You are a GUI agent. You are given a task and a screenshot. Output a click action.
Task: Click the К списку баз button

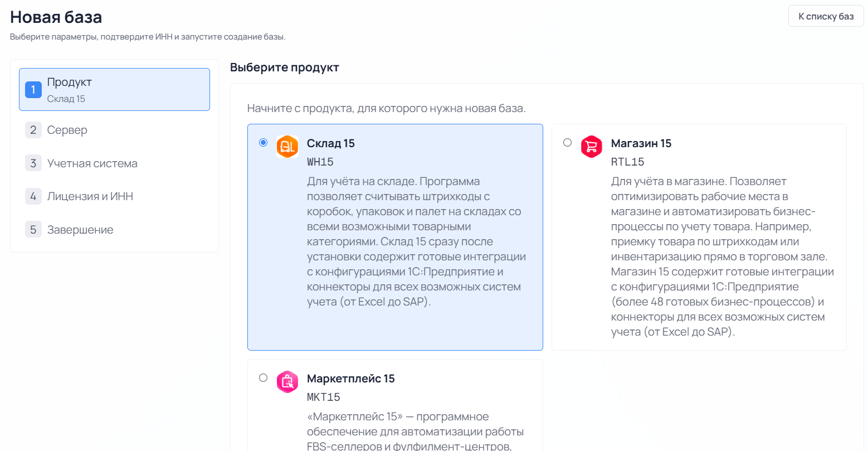826,16
